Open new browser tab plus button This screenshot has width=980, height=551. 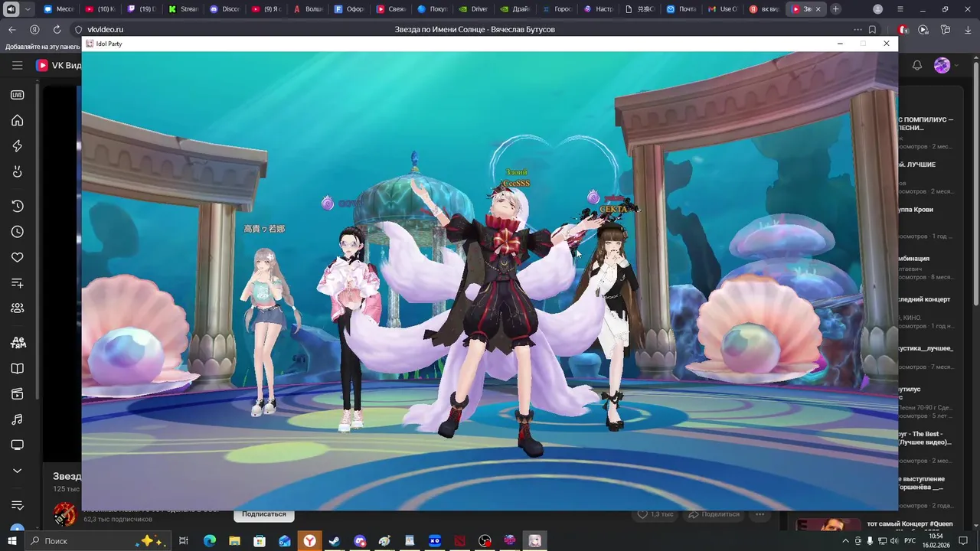835,9
